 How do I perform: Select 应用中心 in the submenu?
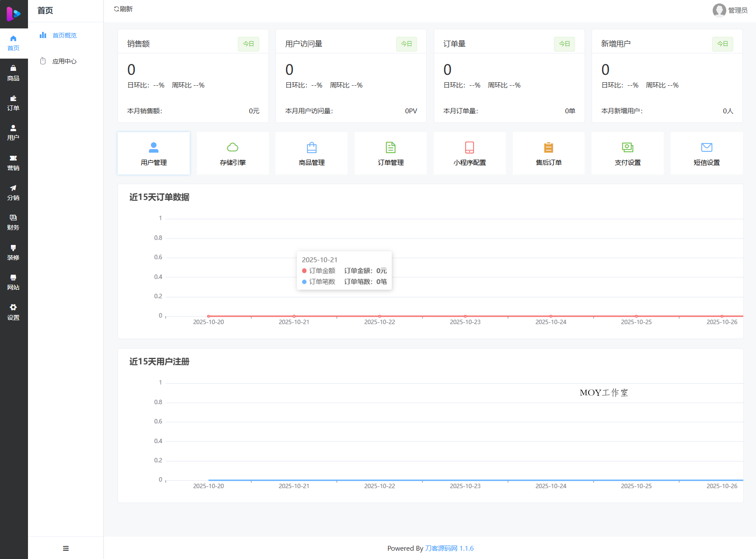tap(64, 61)
